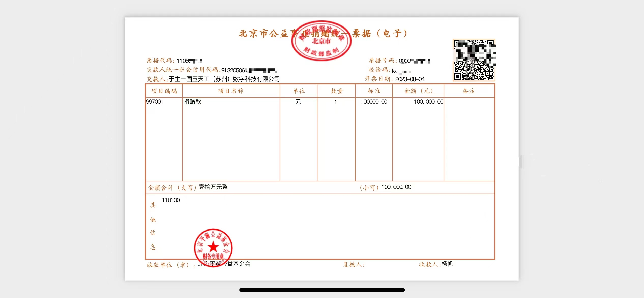Click the payee name 杨帆
The width and height of the screenshot is (644, 298).
point(447,264)
